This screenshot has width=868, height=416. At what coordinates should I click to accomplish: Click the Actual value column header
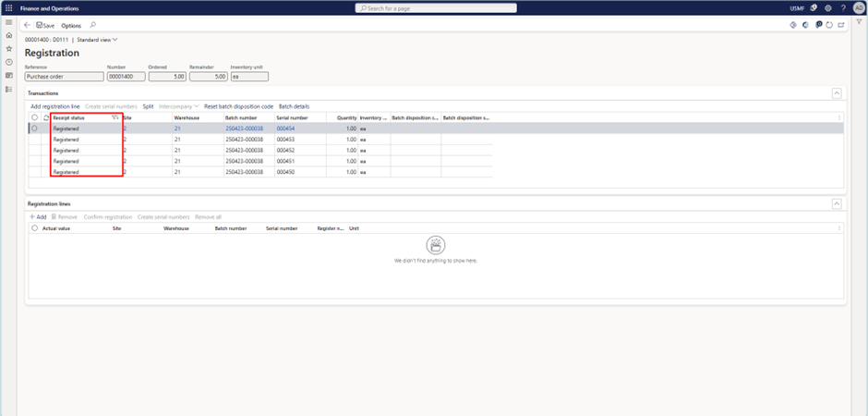click(56, 228)
